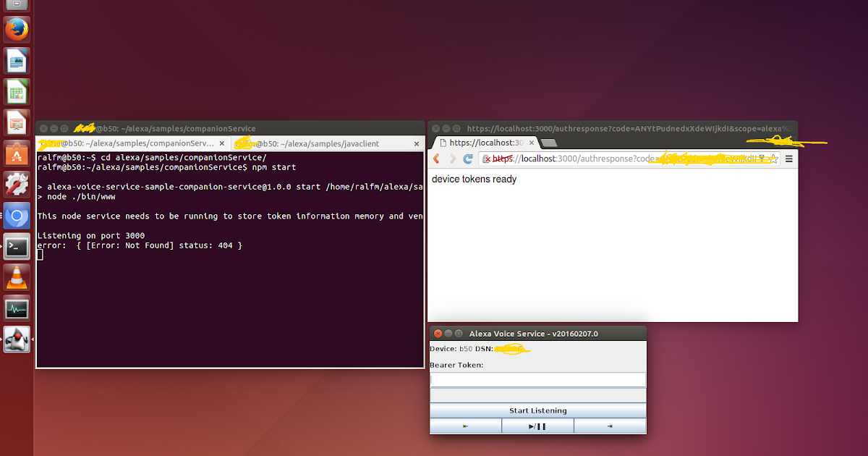Click the Alexa Voice Service title bar
Viewport: 868px width, 456px height.
click(x=537, y=334)
